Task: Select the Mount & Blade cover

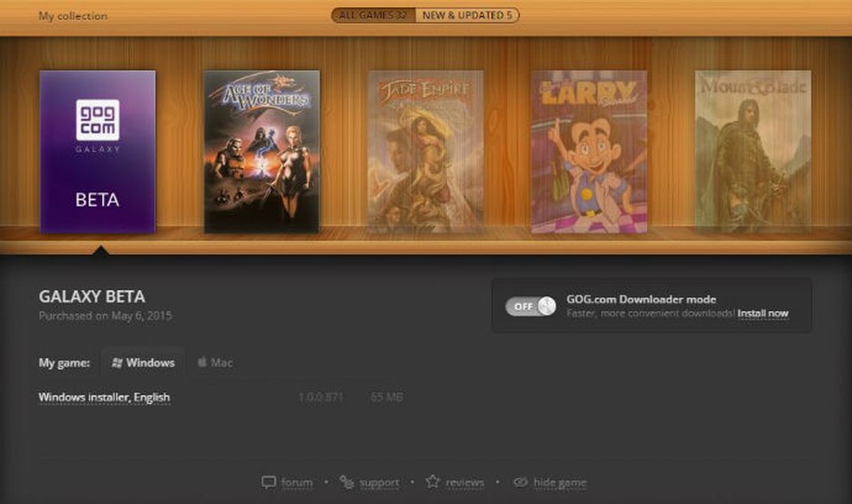Action: point(753,152)
